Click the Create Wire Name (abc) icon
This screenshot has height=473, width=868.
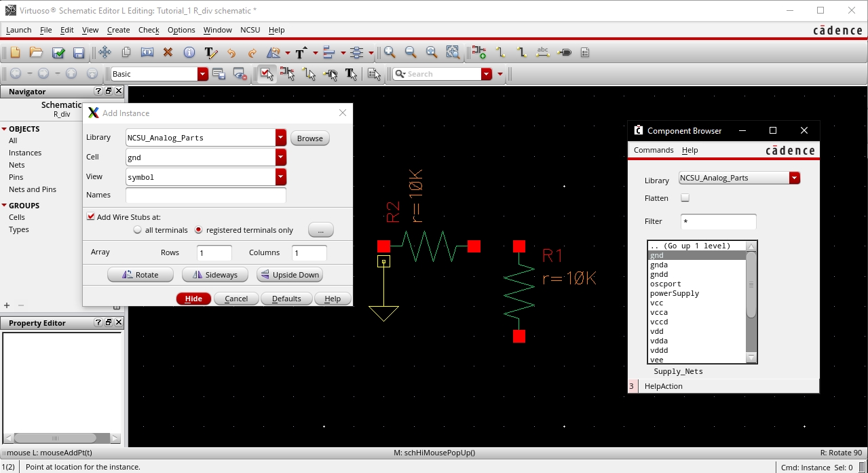pyautogui.click(x=542, y=53)
